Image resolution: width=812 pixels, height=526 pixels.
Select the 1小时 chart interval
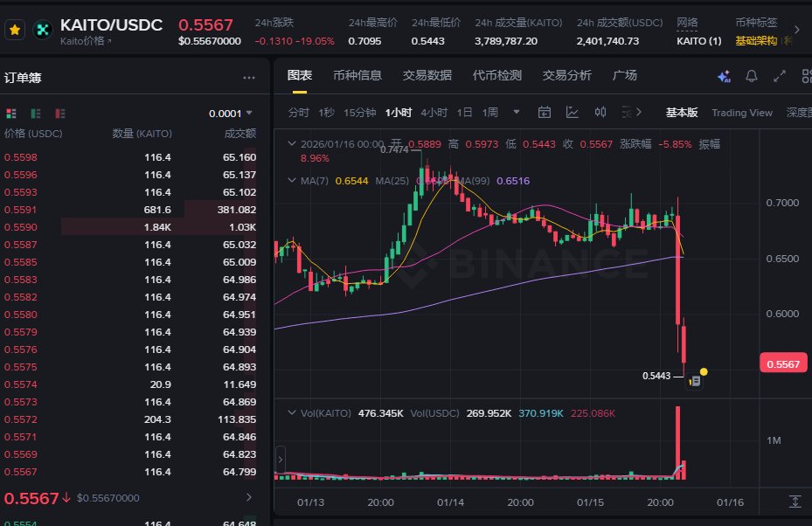click(x=399, y=113)
